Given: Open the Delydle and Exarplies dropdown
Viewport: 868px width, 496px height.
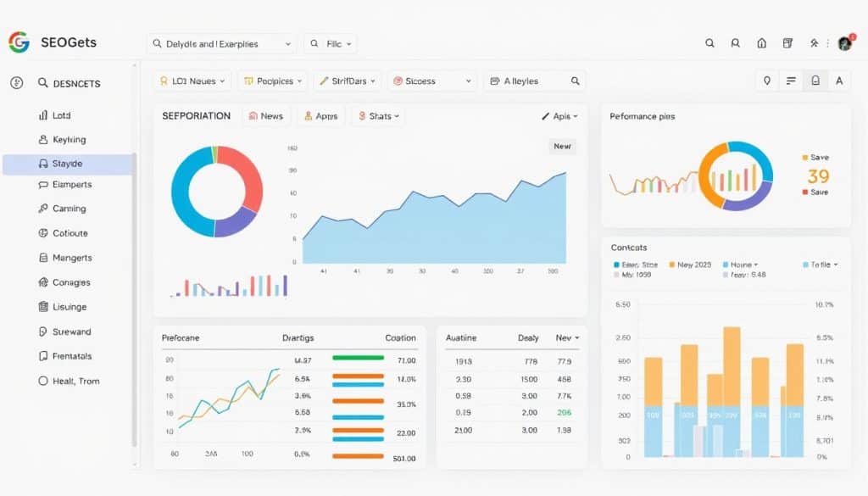Looking at the screenshot, I should (x=221, y=44).
